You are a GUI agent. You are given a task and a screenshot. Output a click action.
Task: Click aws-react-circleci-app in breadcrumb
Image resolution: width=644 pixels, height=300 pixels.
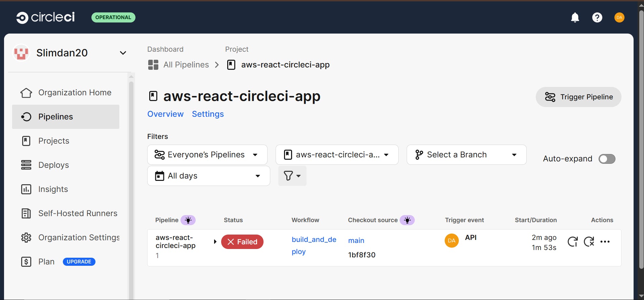[x=285, y=65]
